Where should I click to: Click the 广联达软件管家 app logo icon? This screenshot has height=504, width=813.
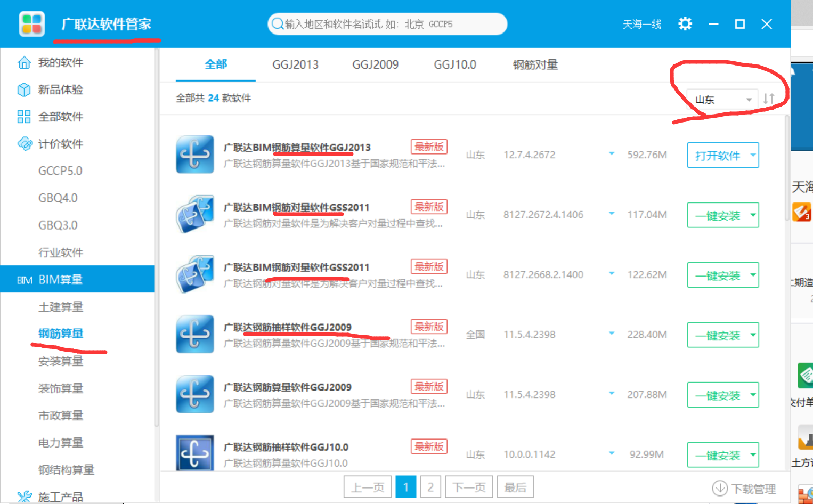tap(31, 23)
